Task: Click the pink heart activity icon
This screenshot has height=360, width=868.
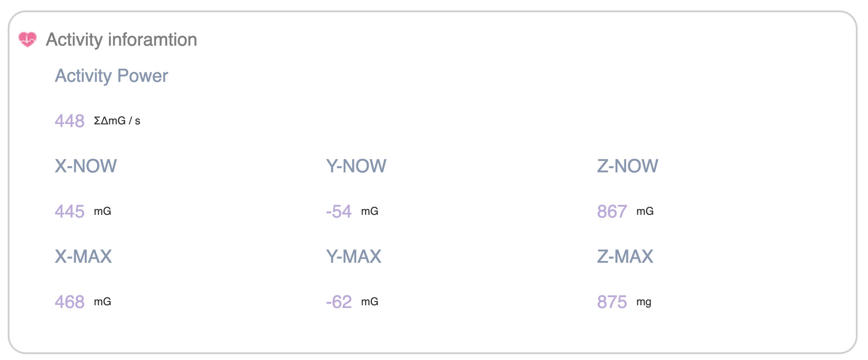Action: [x=28, y=40]
